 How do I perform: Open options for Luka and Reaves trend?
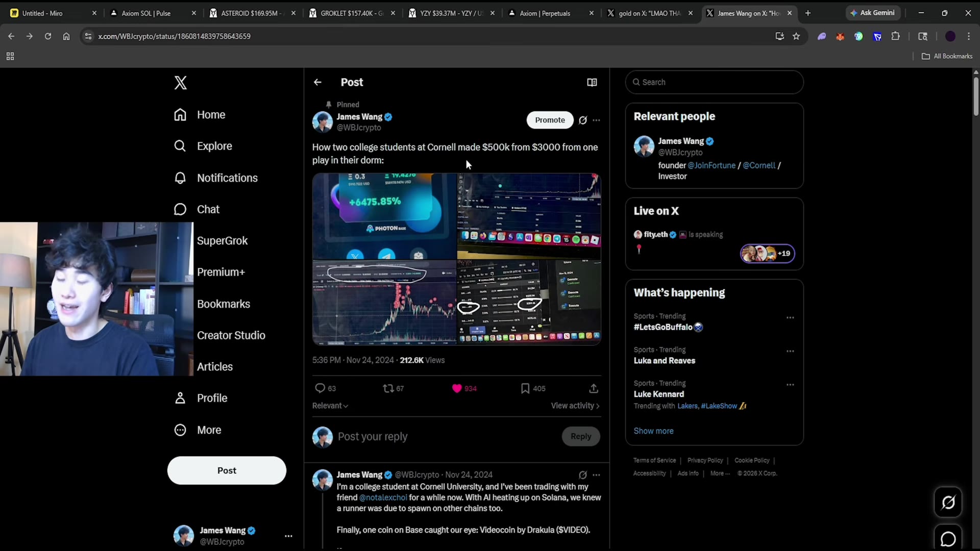click(x=790, y=351)
